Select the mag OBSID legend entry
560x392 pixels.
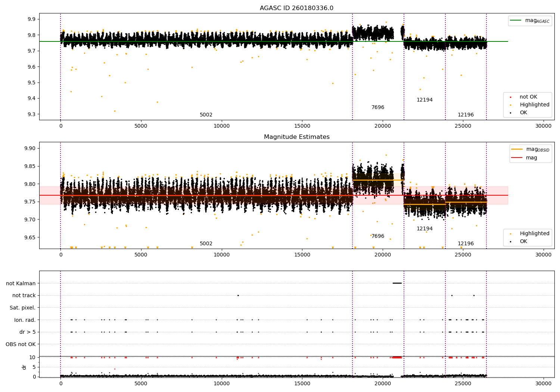click(531, 149)
